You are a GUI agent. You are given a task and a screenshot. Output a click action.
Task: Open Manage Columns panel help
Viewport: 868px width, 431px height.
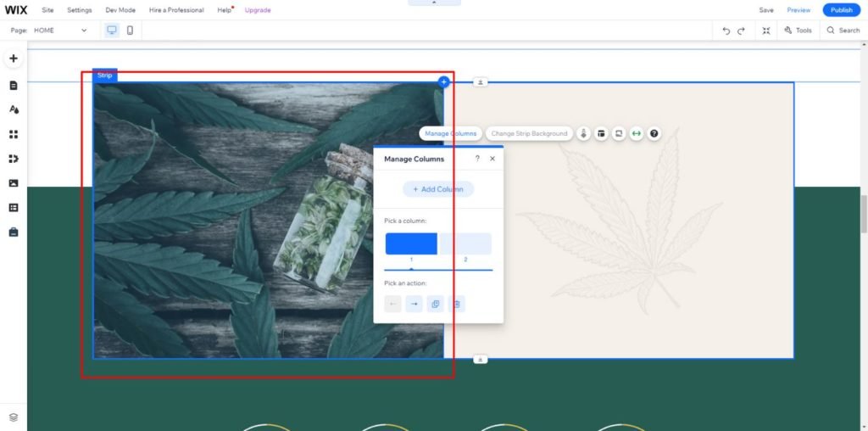tap(477, 159)
